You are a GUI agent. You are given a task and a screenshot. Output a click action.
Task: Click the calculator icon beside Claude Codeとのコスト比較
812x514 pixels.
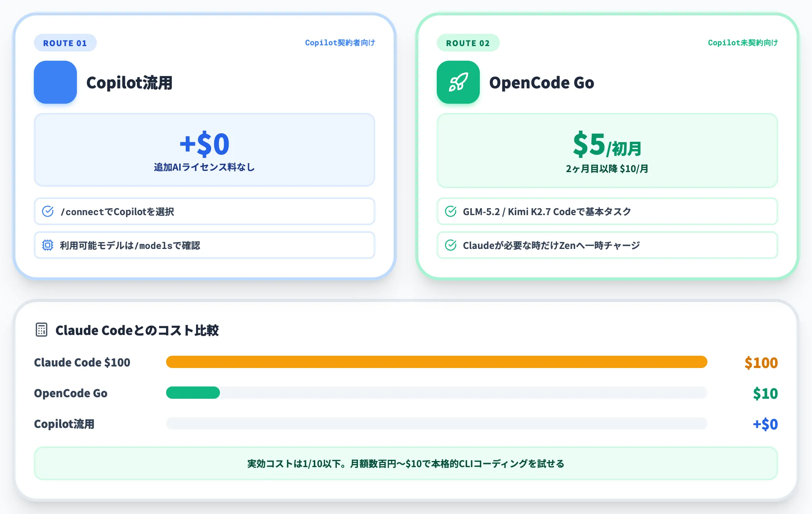(x=42, y=330)
